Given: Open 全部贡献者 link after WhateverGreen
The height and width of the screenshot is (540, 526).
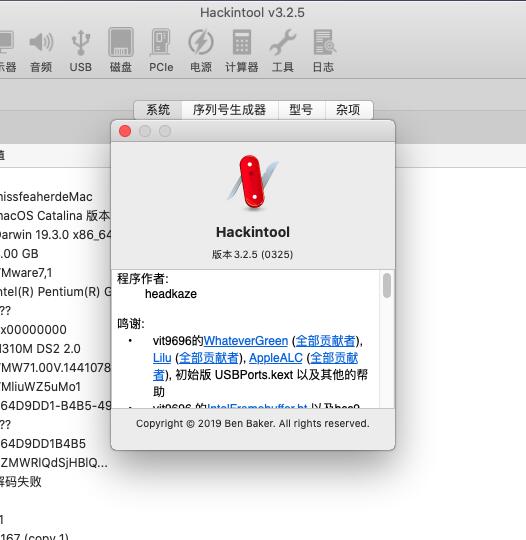Looking at the screenshot, I should pos(325,341).
